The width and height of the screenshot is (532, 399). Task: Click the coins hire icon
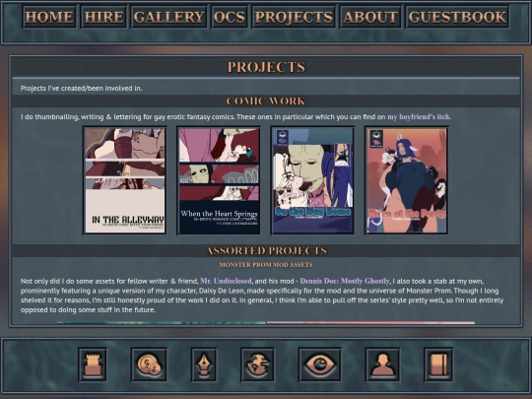coord(150,365)
